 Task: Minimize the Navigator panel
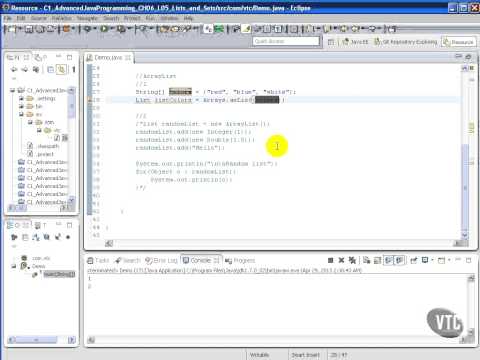(x=59, y=57)
